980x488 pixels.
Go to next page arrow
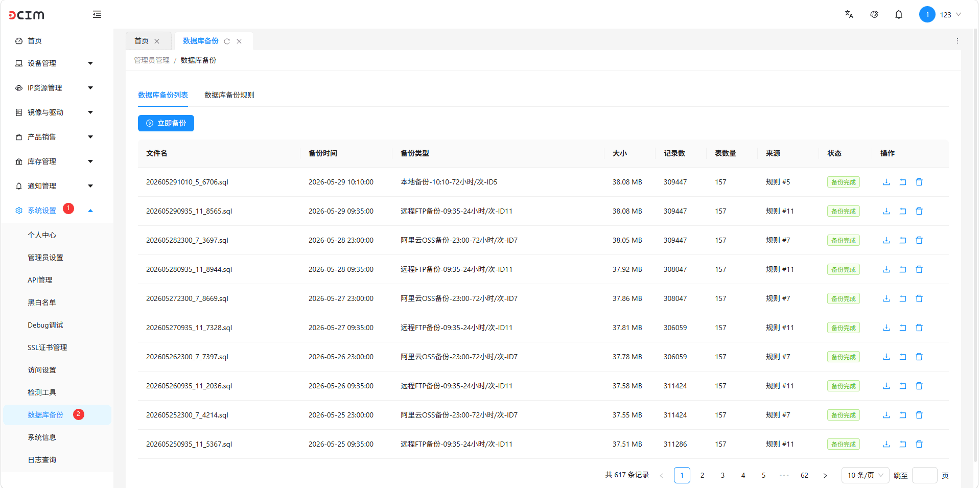825,475
